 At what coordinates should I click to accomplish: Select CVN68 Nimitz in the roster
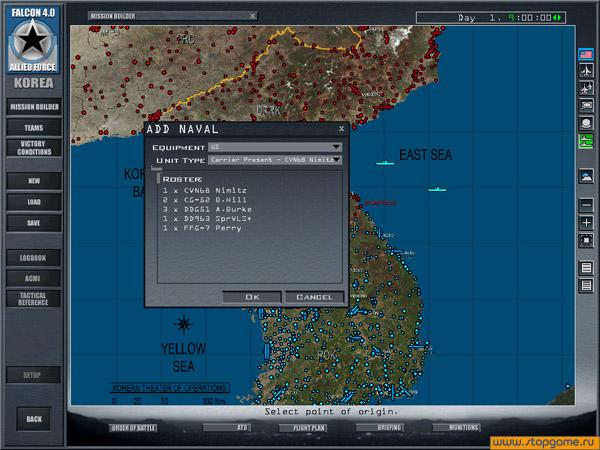(x=206, y=190)
